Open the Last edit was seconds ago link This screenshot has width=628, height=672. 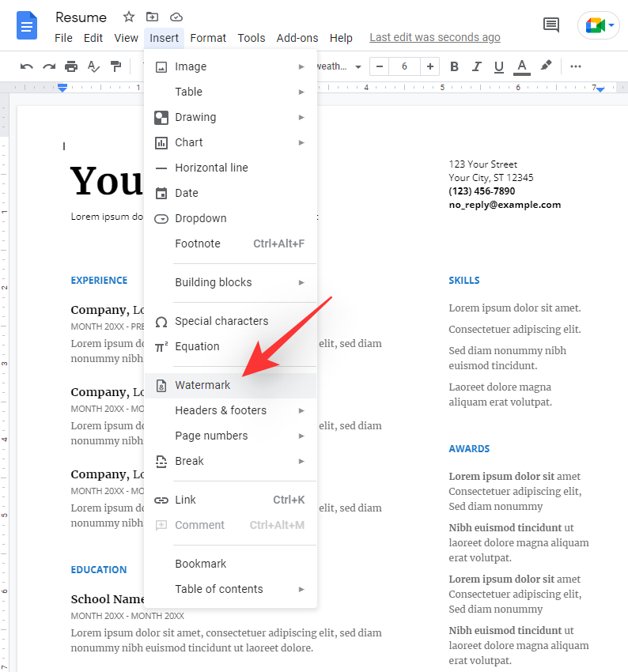435,38
